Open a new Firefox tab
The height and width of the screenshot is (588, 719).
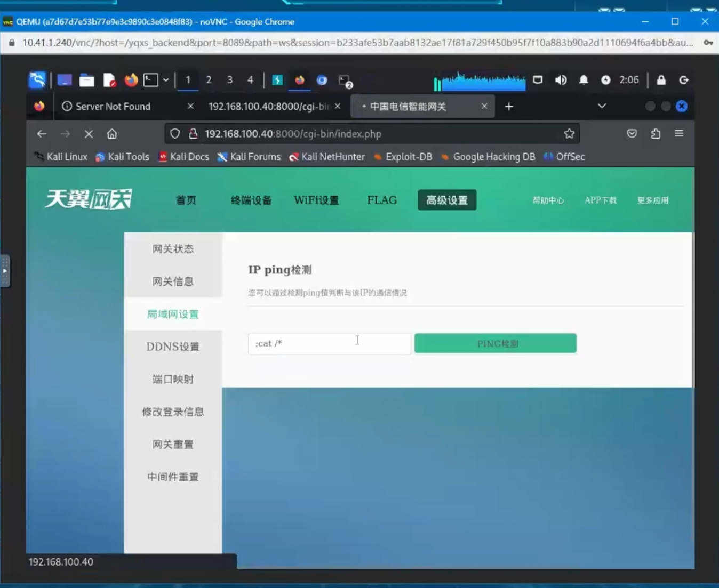[509, 107]
